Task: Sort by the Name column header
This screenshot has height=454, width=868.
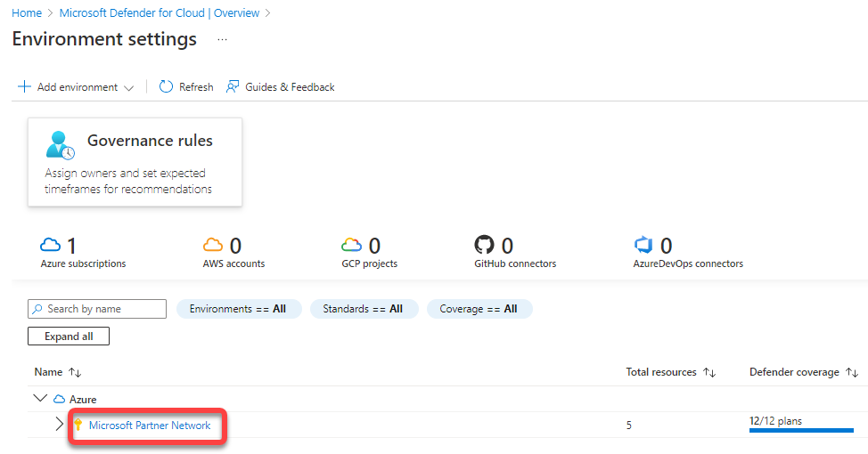Action: click(x=48, y=372)
